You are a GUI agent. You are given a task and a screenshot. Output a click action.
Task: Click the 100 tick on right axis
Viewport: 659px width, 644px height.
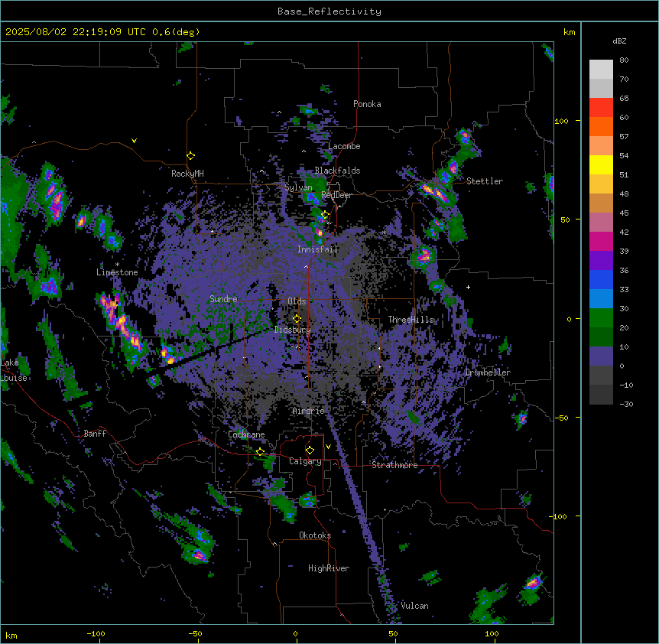(561, 121)
